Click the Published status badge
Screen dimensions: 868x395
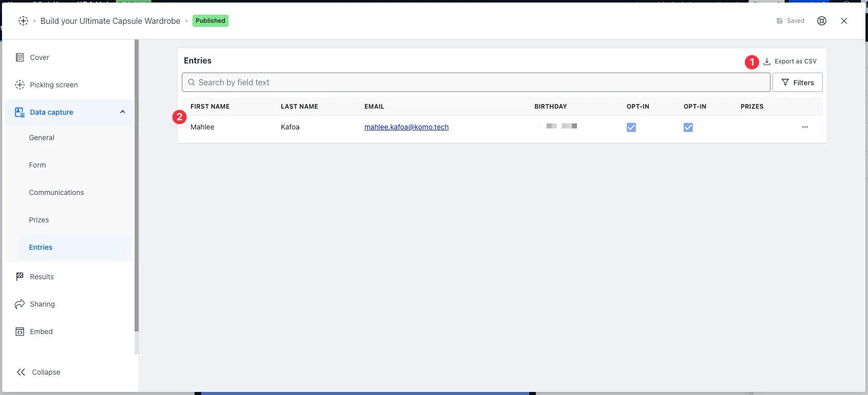point(210,21)
